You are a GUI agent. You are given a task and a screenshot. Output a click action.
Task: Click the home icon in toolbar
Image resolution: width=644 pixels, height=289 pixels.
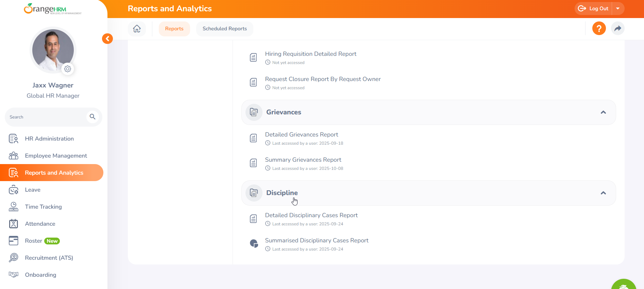[x=137, y=29]
